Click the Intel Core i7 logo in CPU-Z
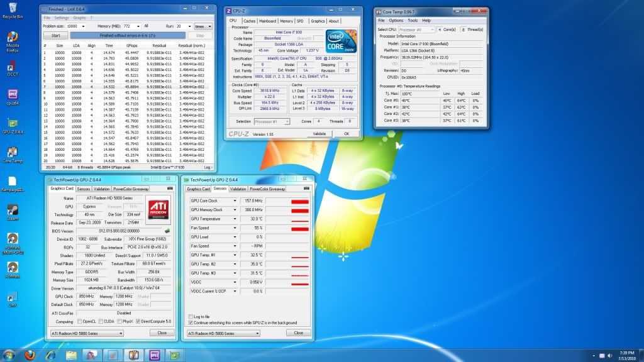 [341, 41]
